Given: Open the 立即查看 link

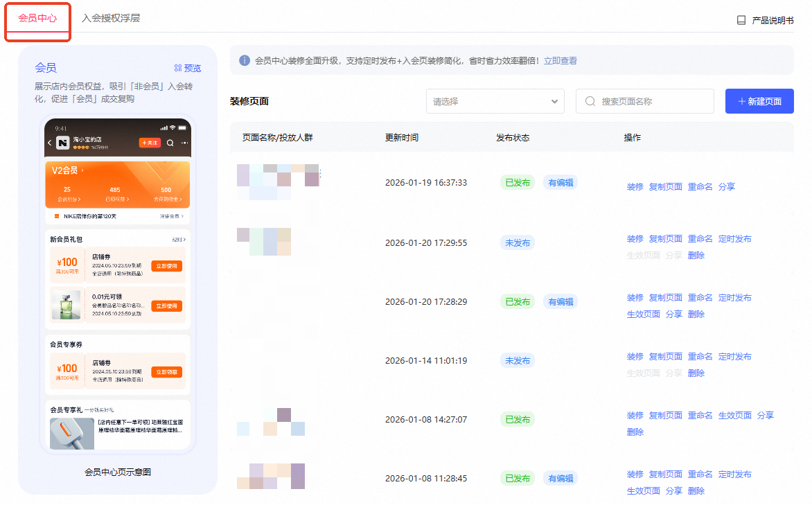Looking at the screenshot, I should (x=561, y=60).
